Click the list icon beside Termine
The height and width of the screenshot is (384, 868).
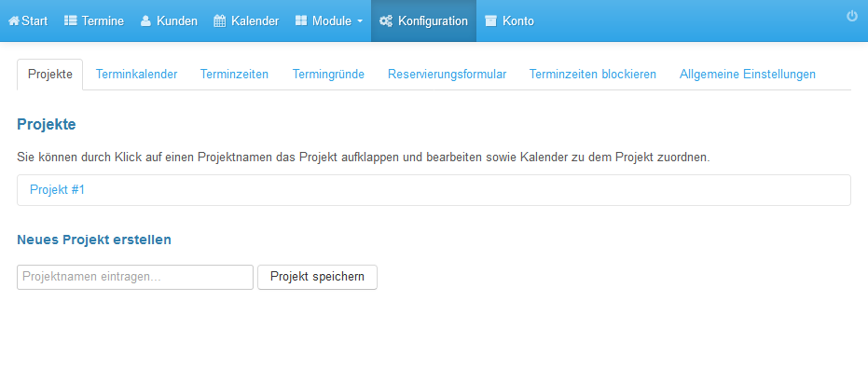[70, 21]
